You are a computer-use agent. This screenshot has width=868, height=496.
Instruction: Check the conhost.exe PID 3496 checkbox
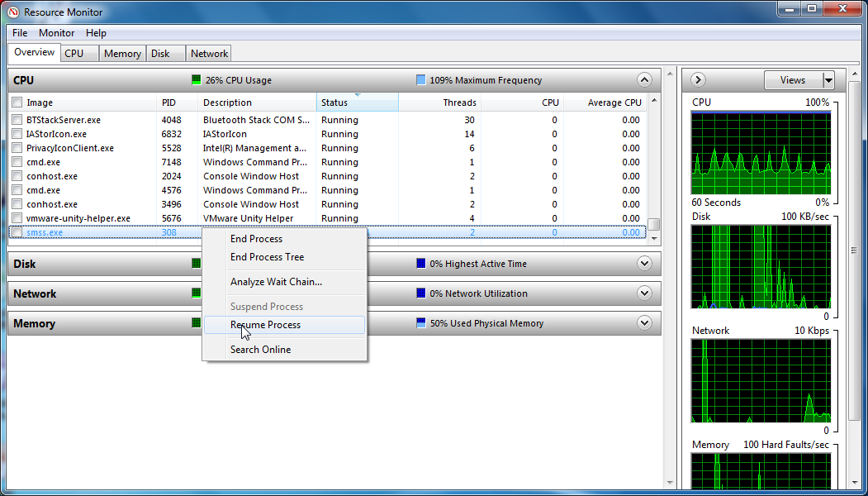[x=17, y=204]
